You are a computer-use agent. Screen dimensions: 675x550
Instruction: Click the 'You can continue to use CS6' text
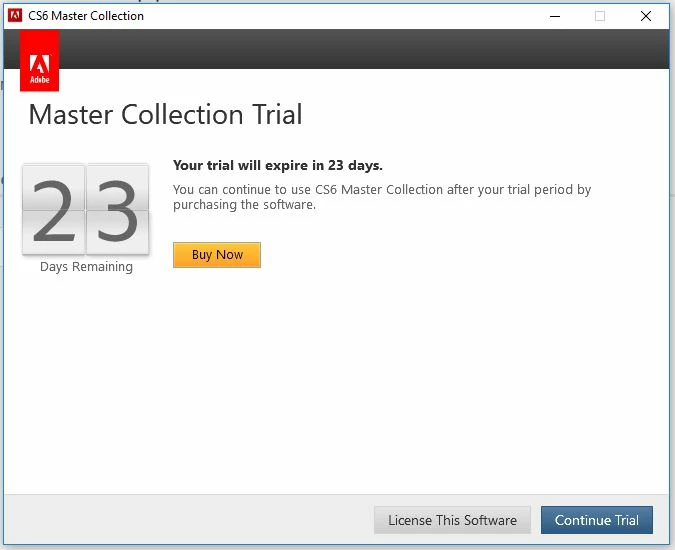pos(382,197)
